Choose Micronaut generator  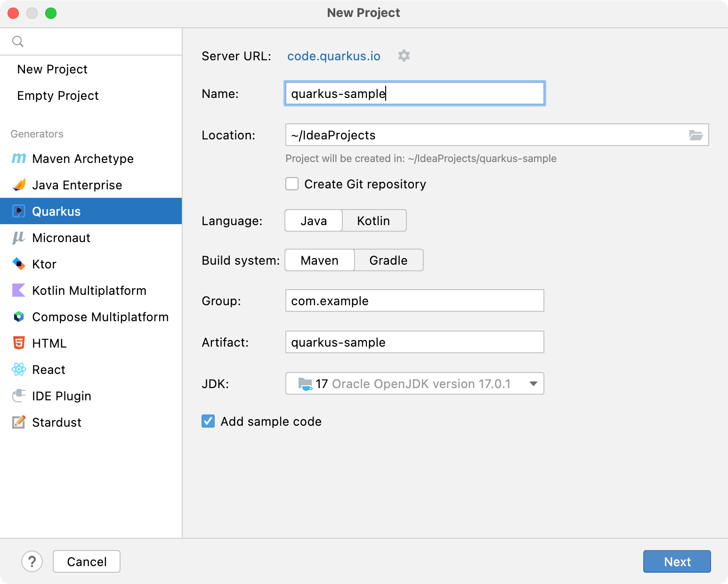click(x=91, y=238)
